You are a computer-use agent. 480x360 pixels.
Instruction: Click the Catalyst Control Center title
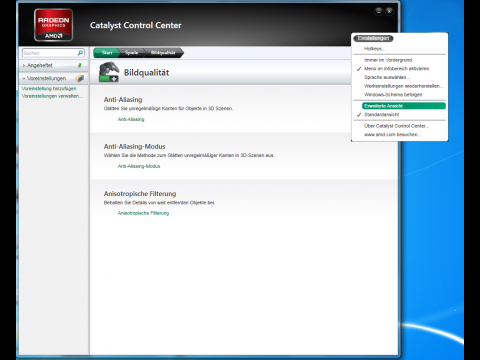click(136, 25)
